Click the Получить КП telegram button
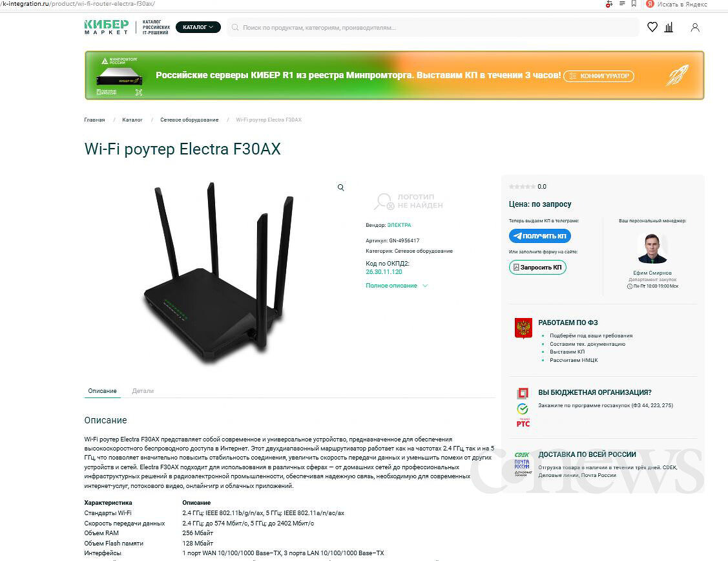 click(x=540, y=236)
